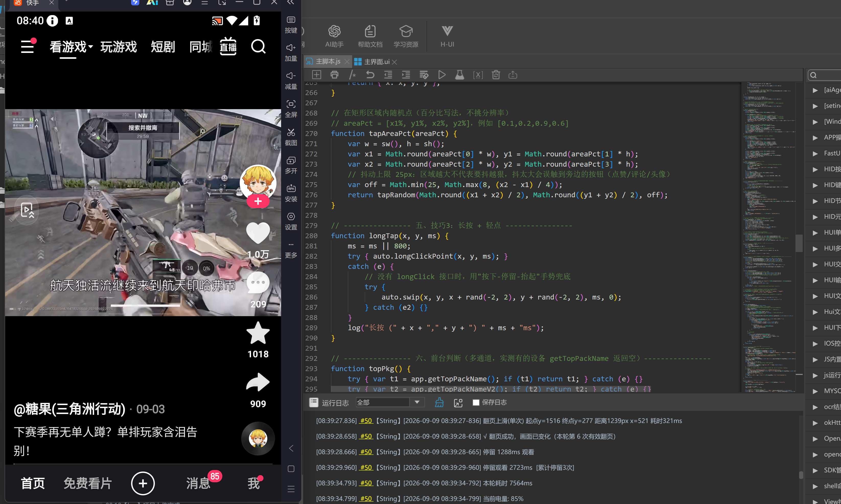Select the 短剧 tab

pyautogui.click(x=163, y=47)
